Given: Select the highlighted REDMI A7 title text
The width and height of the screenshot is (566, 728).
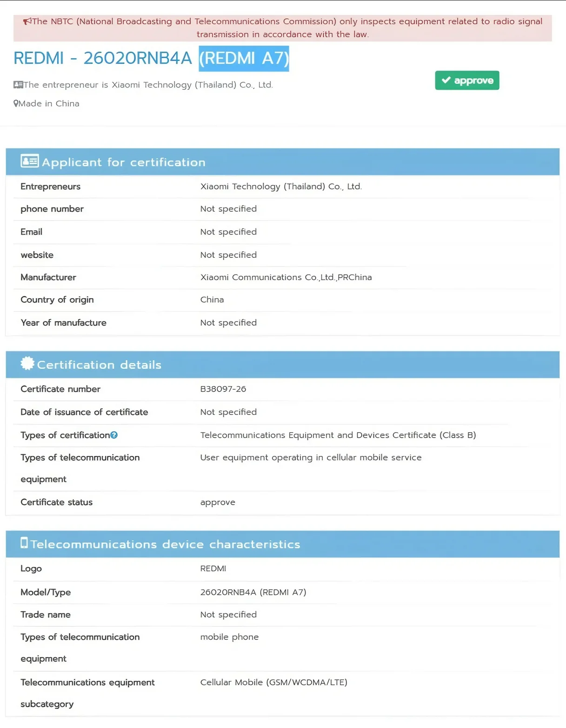Looking at the screenshot, I should point(244,59).
